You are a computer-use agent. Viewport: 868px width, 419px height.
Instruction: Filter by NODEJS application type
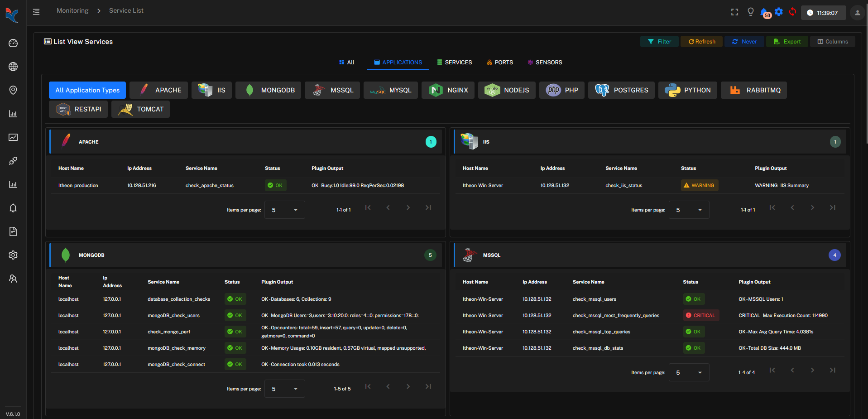point(507,90)
